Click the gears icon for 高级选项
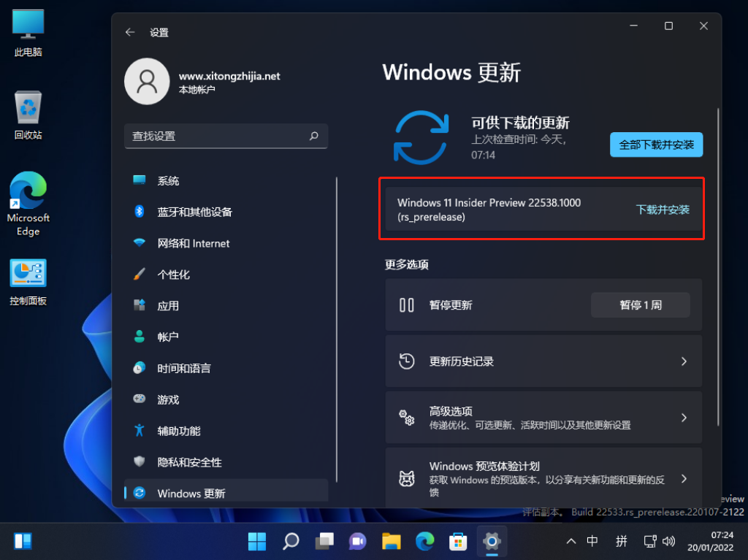This screenshot has width=748, height=560. tap(406, 418)
